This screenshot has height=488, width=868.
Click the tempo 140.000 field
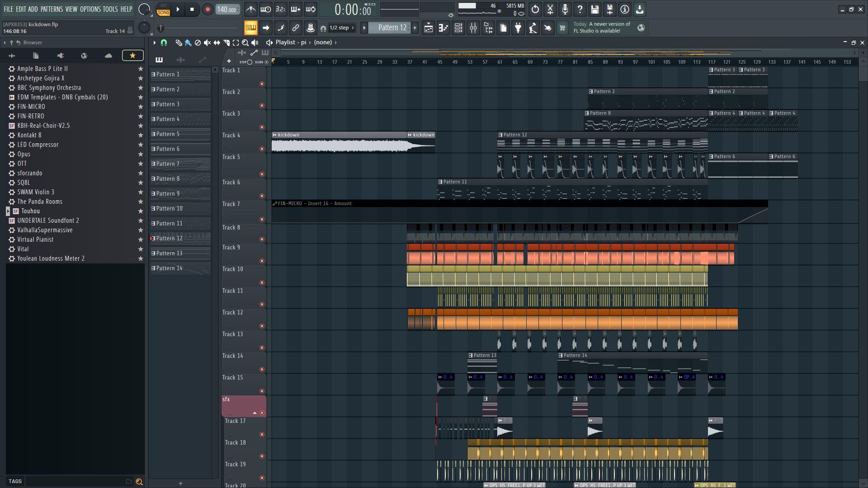pos(227,9)
